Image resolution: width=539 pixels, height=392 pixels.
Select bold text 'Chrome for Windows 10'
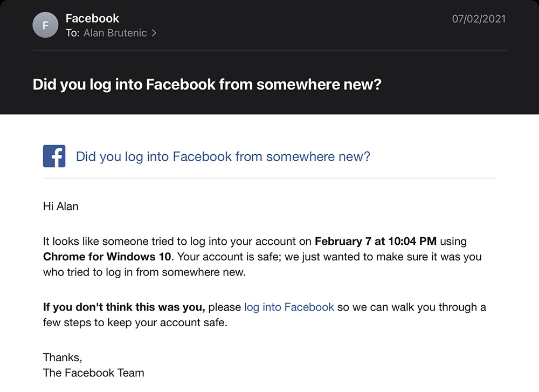(x=107, y=257)
